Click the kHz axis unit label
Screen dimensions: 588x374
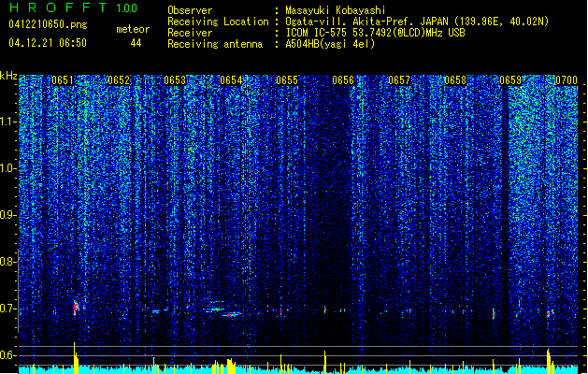[x=8, y=76]
